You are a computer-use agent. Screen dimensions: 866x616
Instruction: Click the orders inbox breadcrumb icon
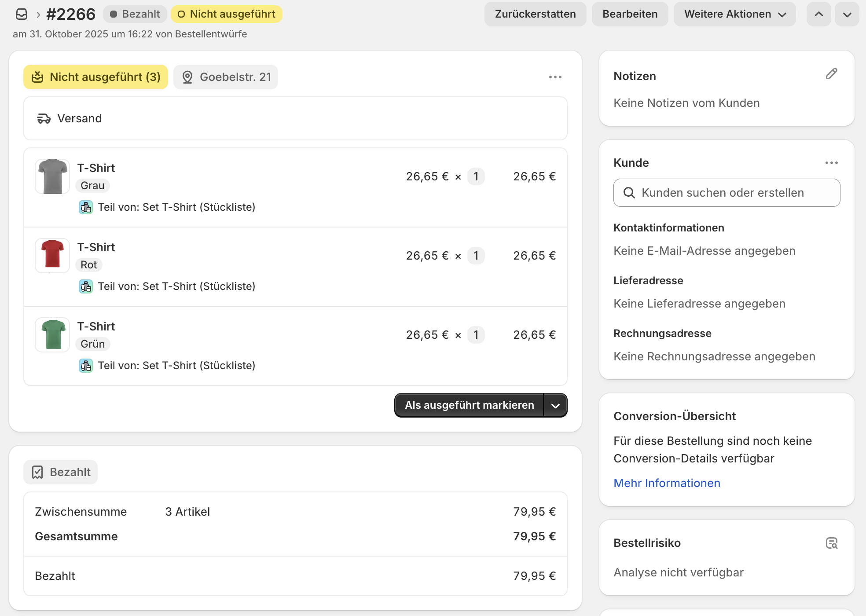click(x=21, y=14)
